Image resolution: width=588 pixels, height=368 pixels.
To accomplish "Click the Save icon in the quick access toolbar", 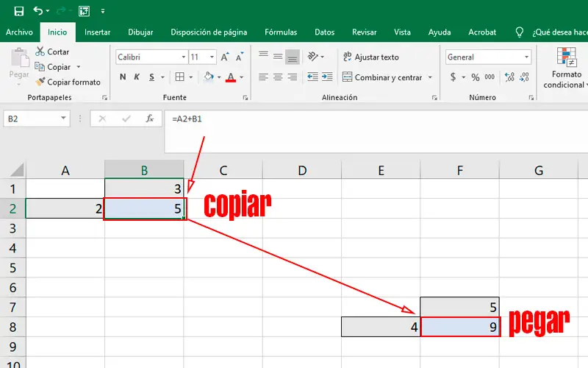I will point(19,11).
